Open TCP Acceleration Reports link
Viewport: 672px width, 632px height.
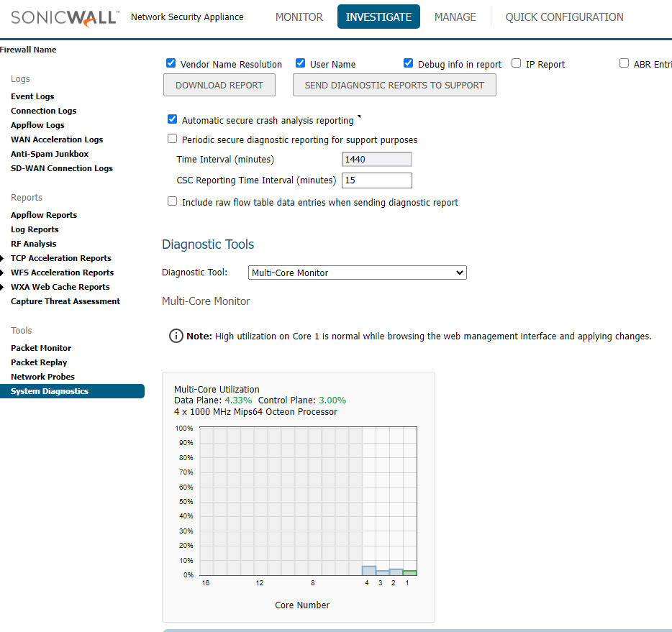click(61, 258)
